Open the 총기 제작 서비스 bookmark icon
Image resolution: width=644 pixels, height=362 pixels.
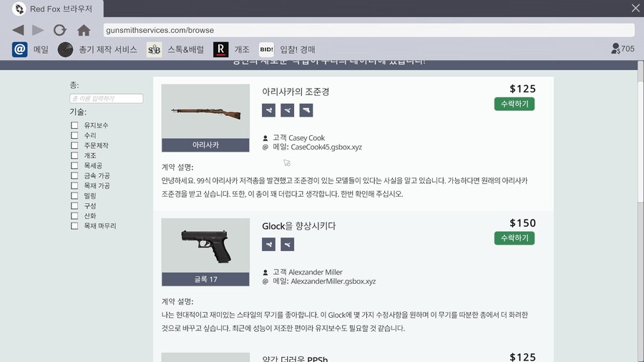(65, 49)
